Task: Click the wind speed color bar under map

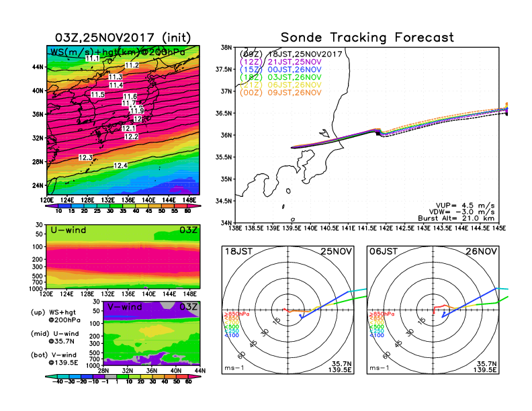Action: point(122,205)
